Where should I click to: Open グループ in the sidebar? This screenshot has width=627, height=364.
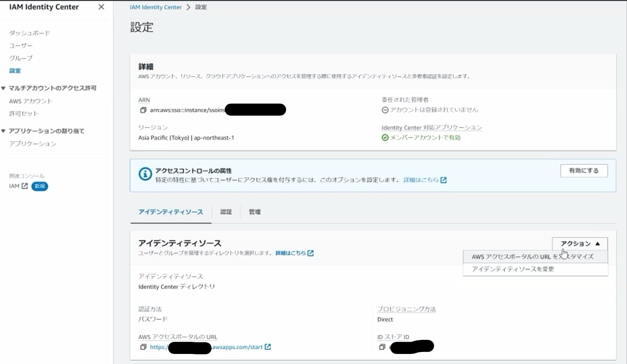point(21,58)
